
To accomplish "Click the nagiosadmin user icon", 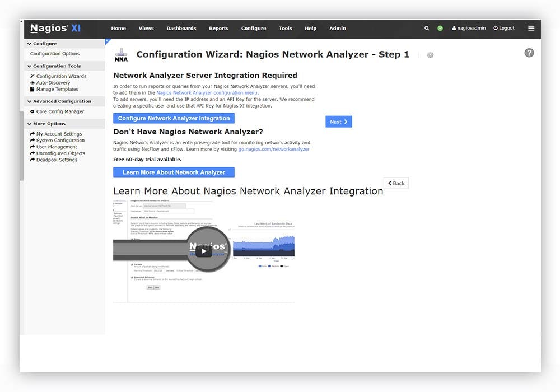I will pos(454,28).
